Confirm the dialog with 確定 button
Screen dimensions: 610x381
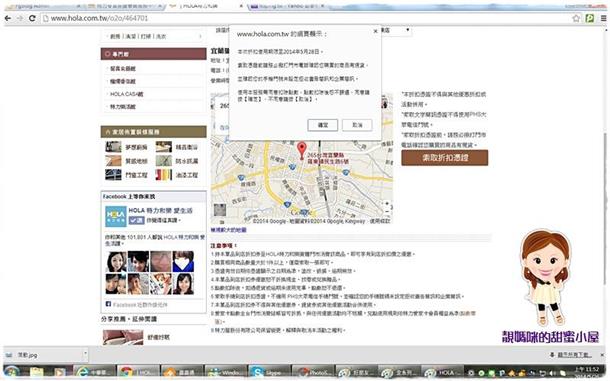point(323,125)
